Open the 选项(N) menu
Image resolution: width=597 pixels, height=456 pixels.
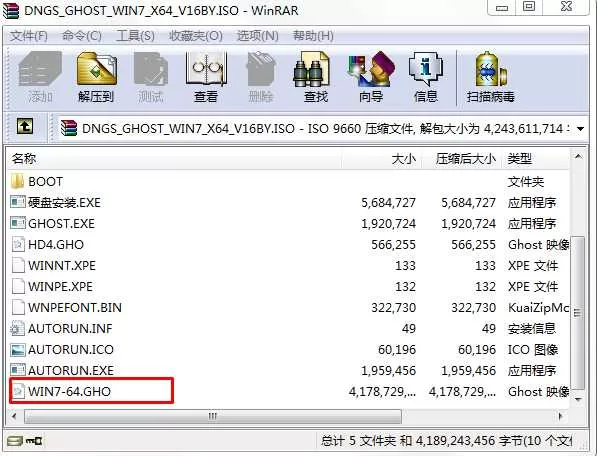pyautogui.click(x=257, y=36)
